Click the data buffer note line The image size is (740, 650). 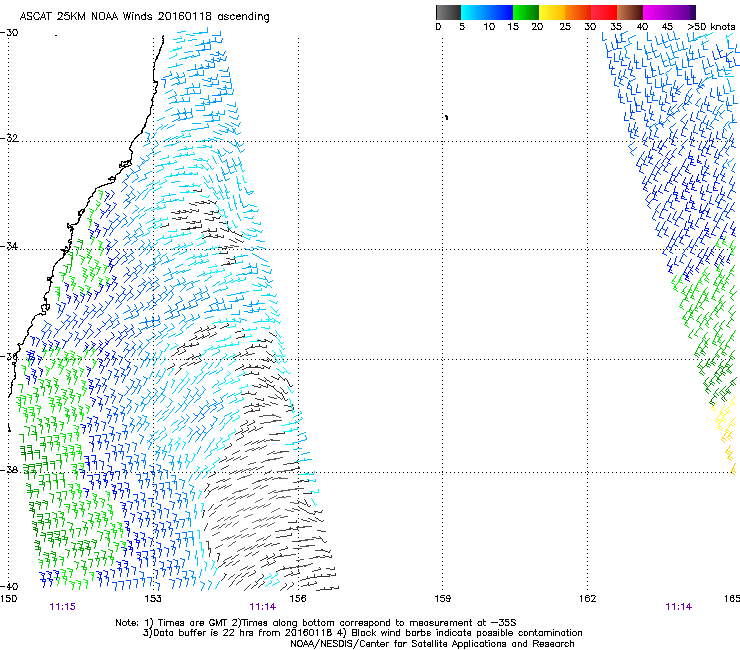(x=362, y=633)
